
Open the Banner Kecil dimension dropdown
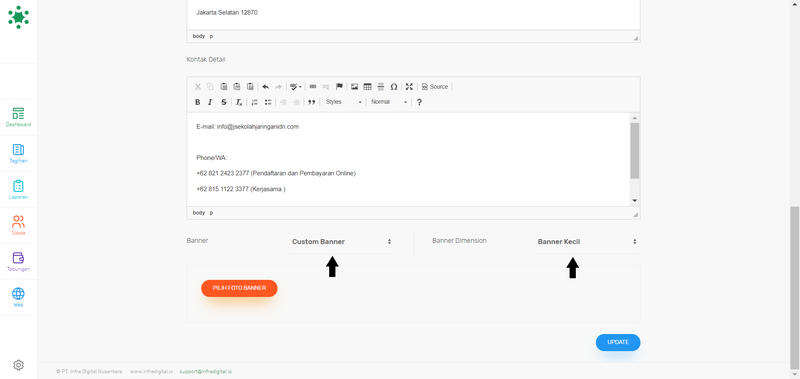tap(587, 242)
